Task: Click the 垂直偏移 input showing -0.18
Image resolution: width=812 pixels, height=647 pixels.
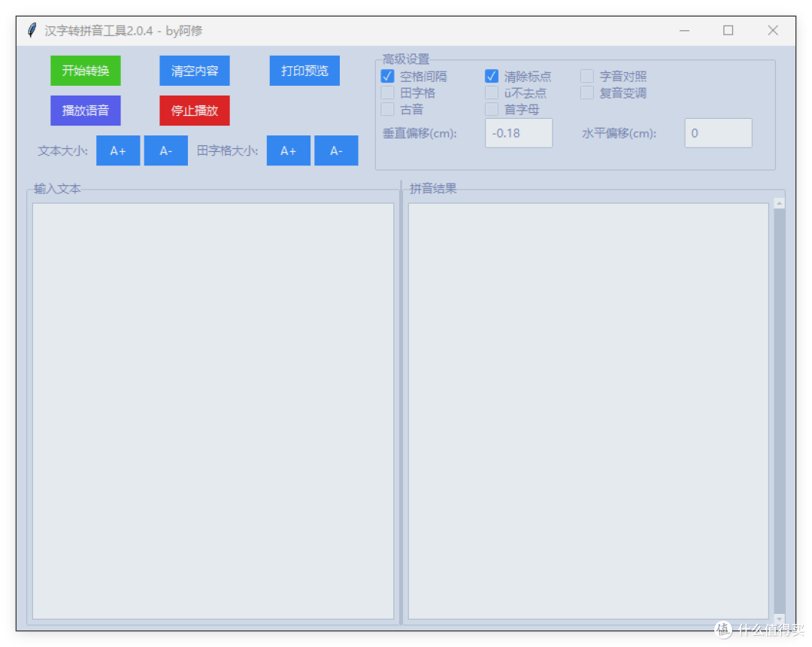Action: point(518,133)
